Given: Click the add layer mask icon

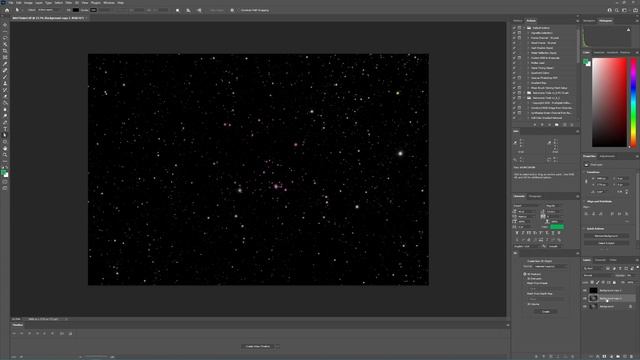Looking at the screenshot, I should [604, 356].
